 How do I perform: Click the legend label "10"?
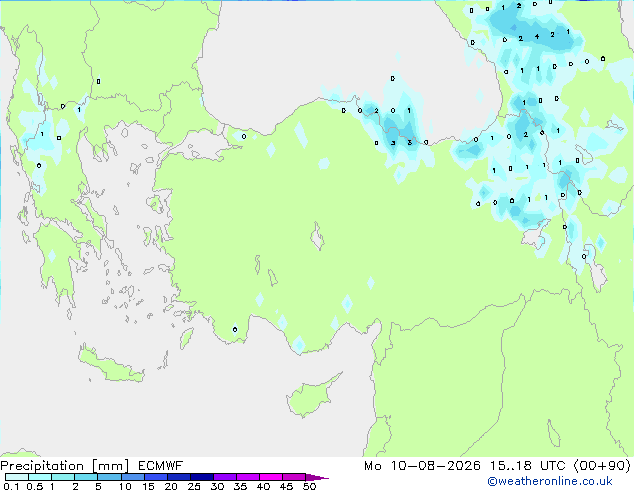coord(125,486)
